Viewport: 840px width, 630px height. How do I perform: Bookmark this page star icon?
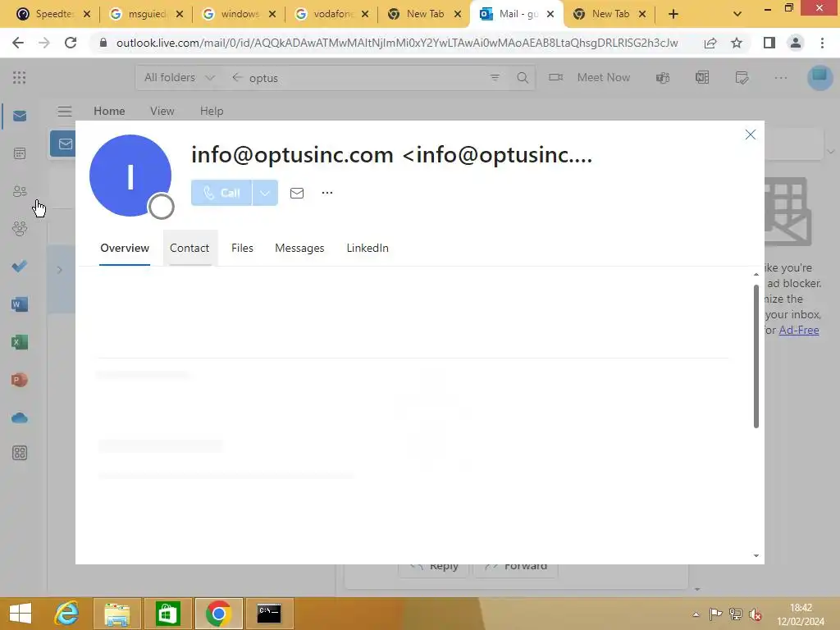coord(737,43)
